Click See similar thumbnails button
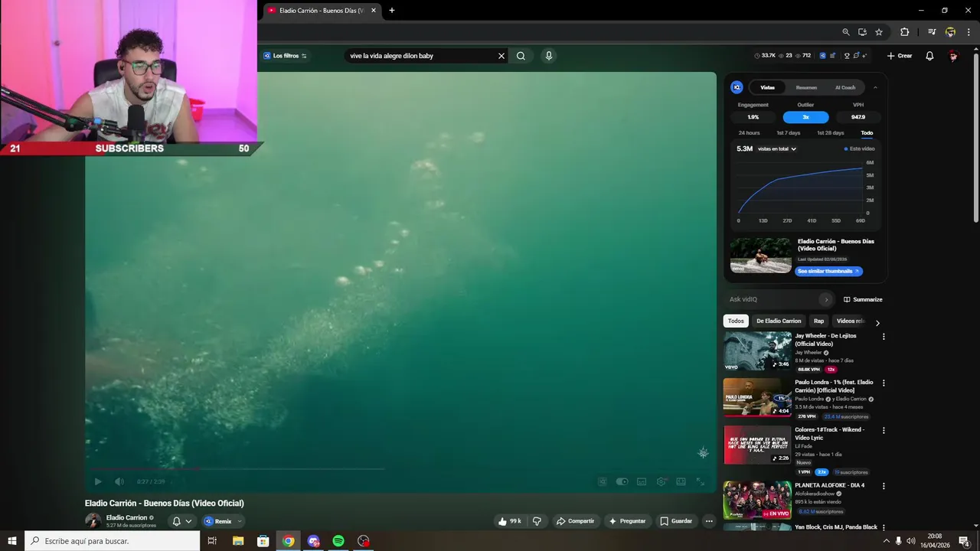The height and width of the screenshot is (551, 980). tap(828, 272)
